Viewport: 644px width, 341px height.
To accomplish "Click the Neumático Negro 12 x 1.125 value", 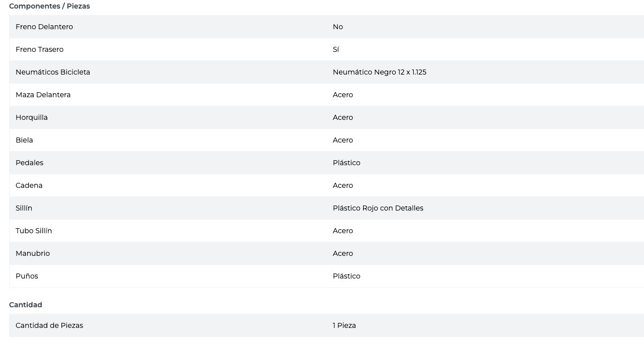I will tap(379, 72).
